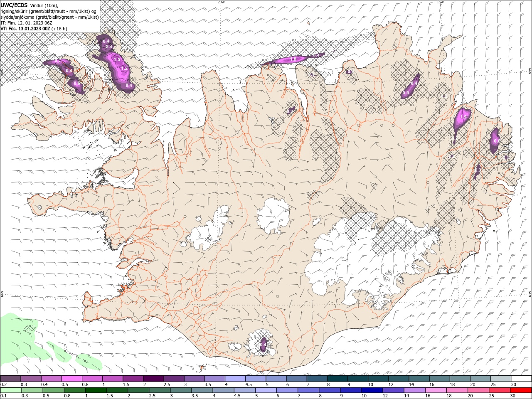Select the darkest green swatch labeled 1 in rain scale
Viewport: 532px width, 399px height.
tap(96, 390)
